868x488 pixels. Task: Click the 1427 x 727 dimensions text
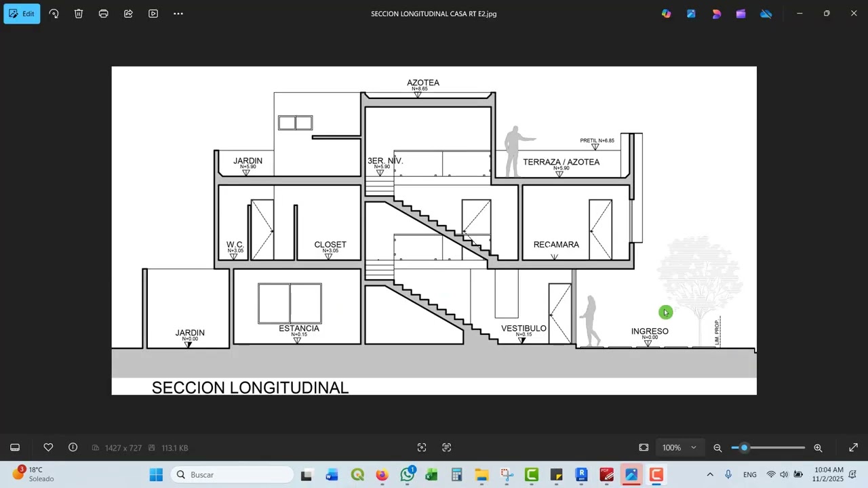[x=123, y=448]
